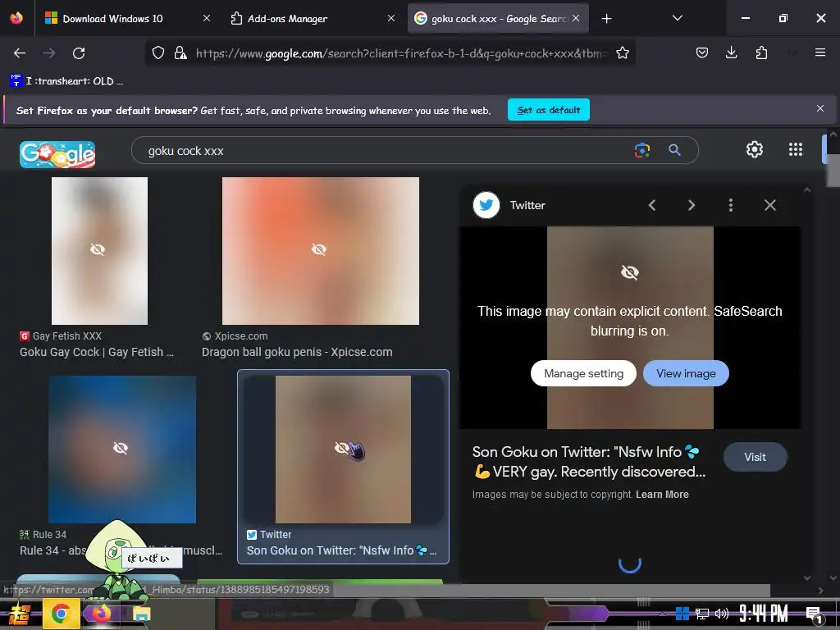This screenshot has width=840, height=630.
Task: Click the Google doodle logo
Action: coord(57,154)
